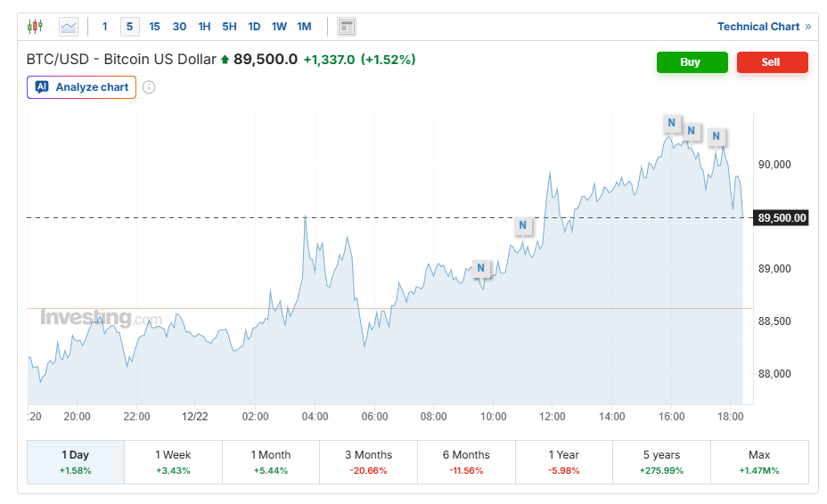827x504 pixels.
Task: Open the news marker near 10:00
Action: pyautogui.click(x=481, y=268)
